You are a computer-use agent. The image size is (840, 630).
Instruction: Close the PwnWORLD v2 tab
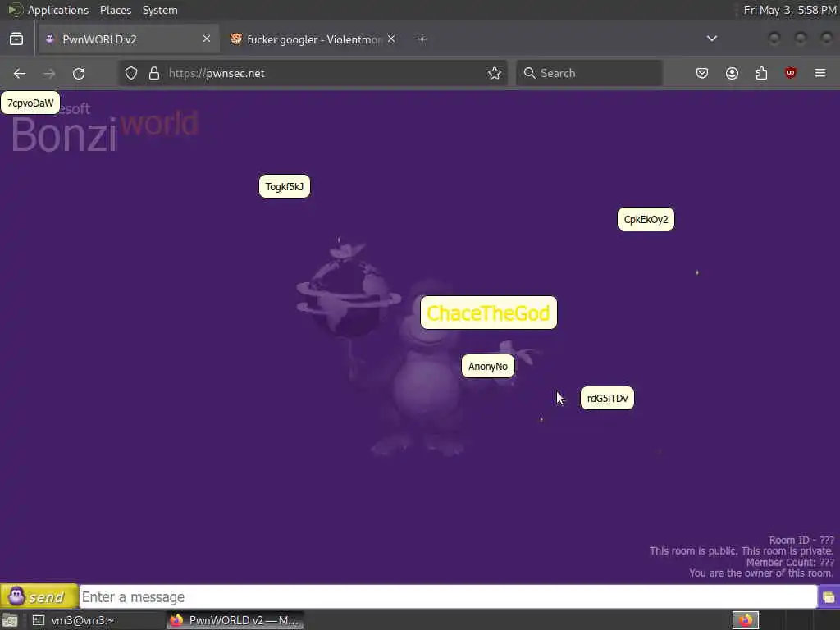206,39
